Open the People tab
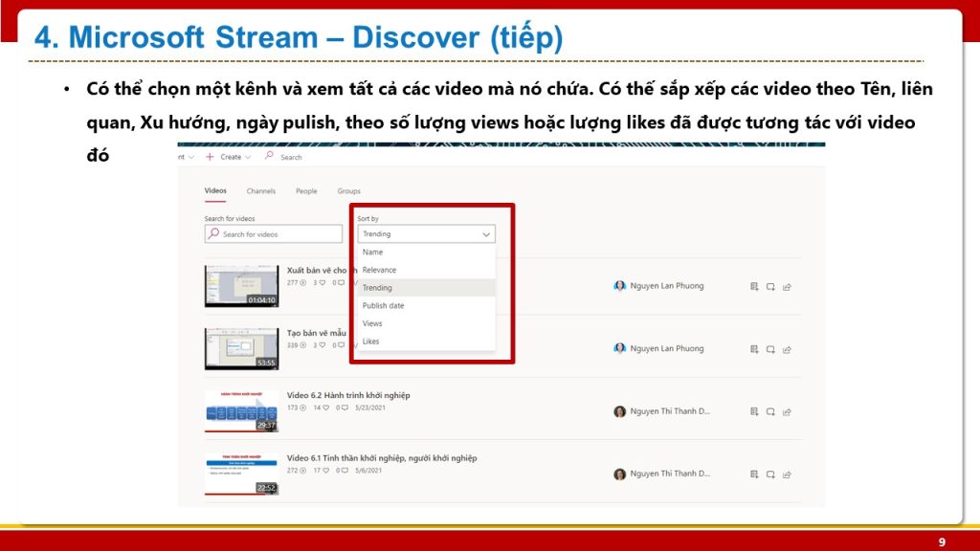This screenshot has height=551, width=980. (306, 191)
